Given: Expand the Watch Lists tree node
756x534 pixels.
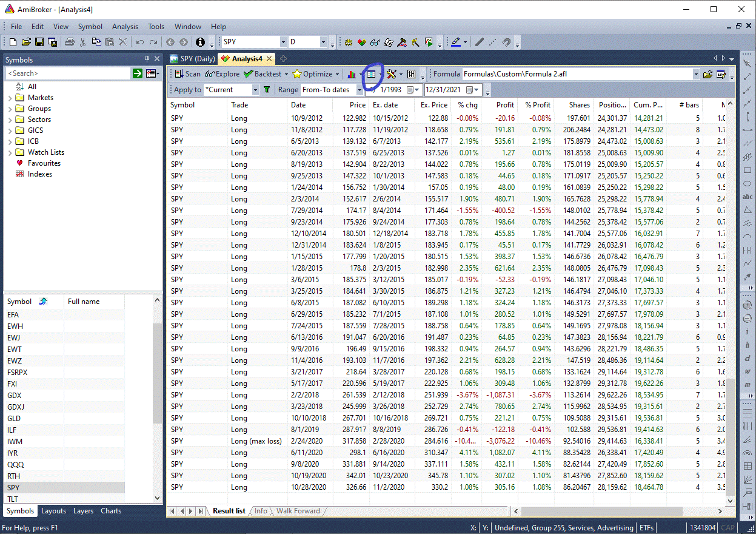Looking at the screenshot, I should coord(10,152).
